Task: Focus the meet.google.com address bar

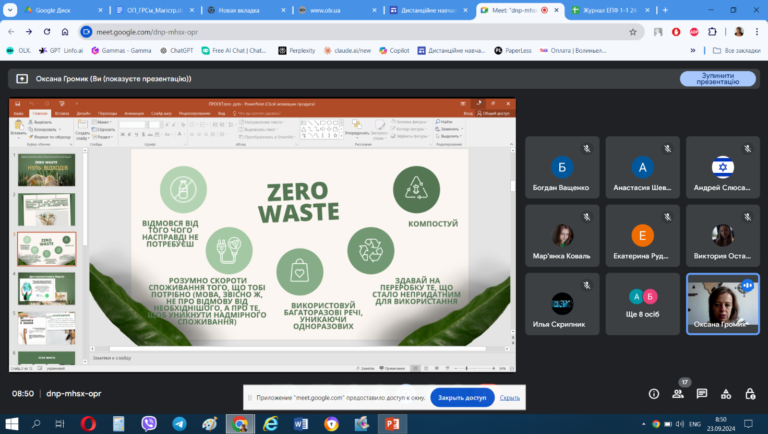Action: (360, 32)
